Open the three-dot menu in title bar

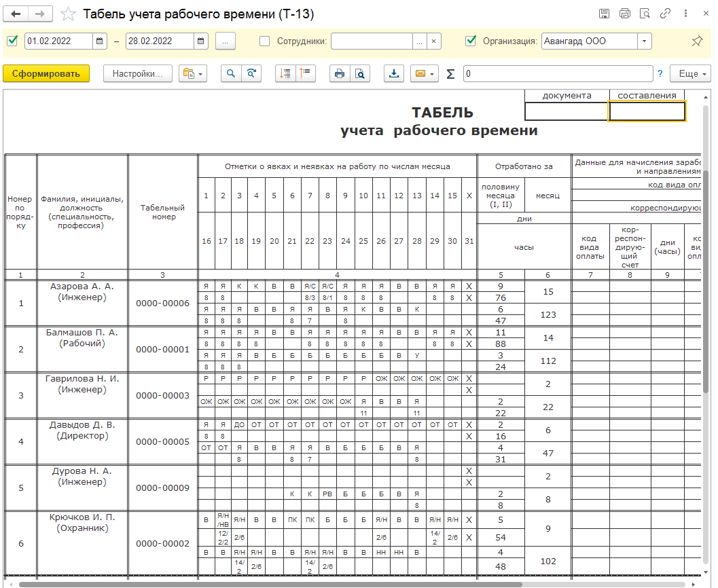(x=685, y=14)
